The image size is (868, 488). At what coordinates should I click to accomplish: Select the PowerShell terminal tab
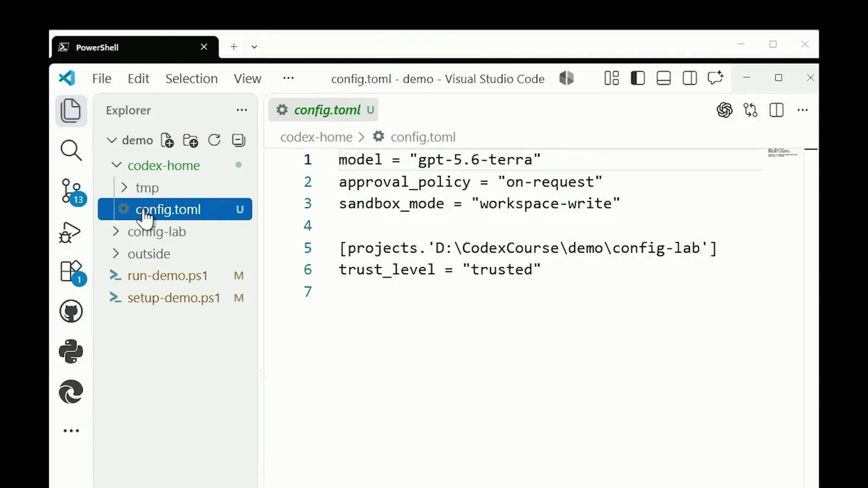(x=135, y=47)
